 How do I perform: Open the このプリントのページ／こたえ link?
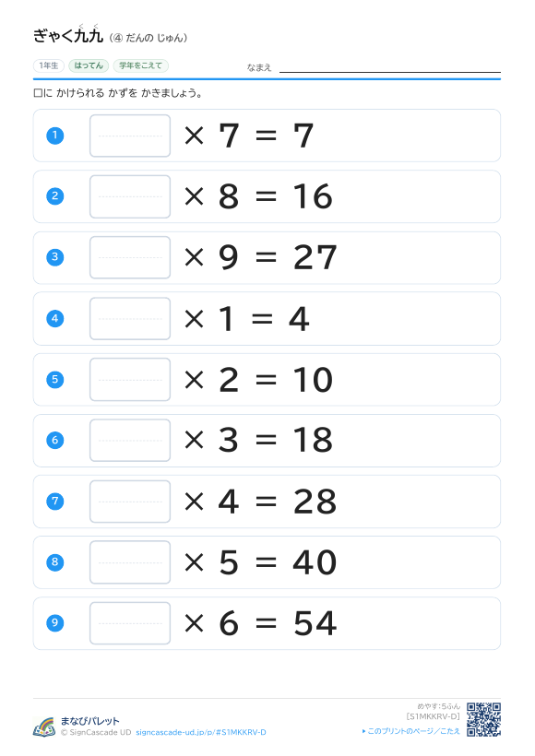point(411,731)
